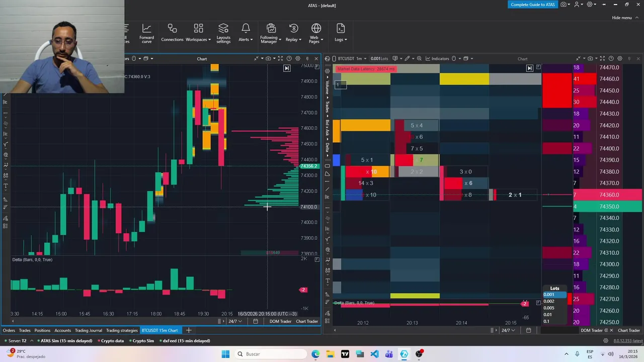Open title bar settings gear menu
Screen dimensions: 644x362
point(591,5)
